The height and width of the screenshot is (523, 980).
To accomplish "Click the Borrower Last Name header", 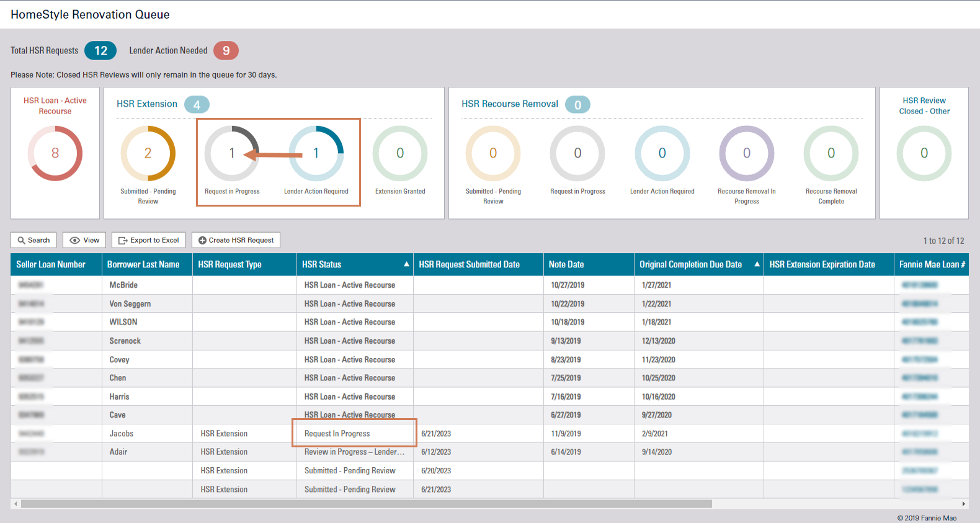I will coord(143,264).
